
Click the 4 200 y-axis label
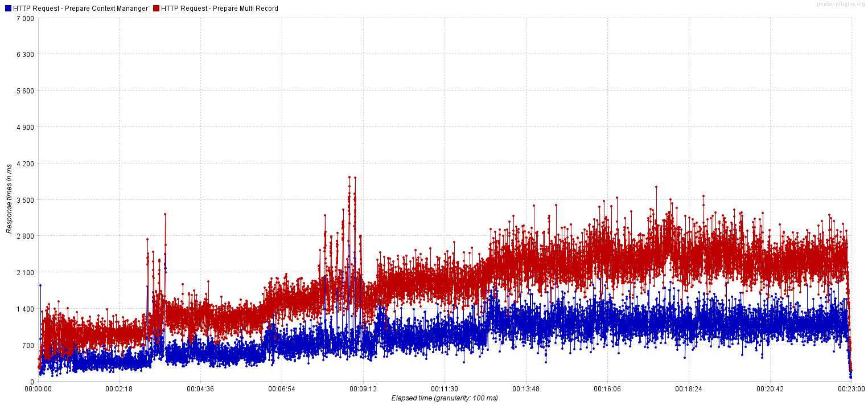click(25, 163)
